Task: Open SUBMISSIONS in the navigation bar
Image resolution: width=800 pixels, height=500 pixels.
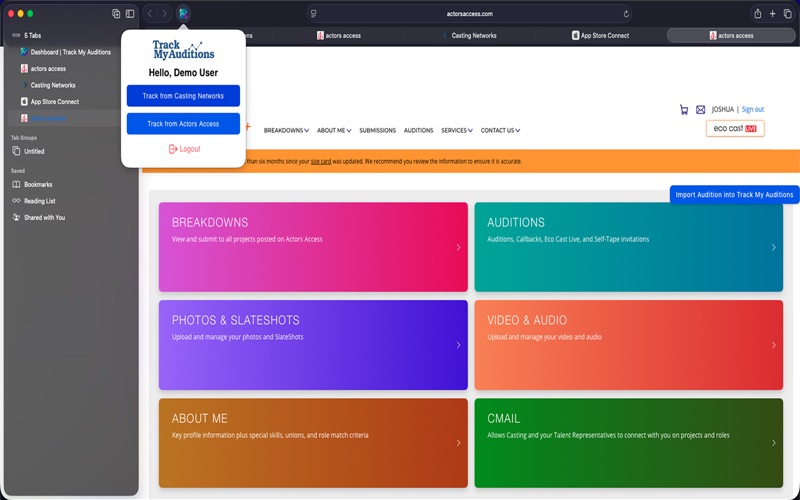Action: coord(378,131)
